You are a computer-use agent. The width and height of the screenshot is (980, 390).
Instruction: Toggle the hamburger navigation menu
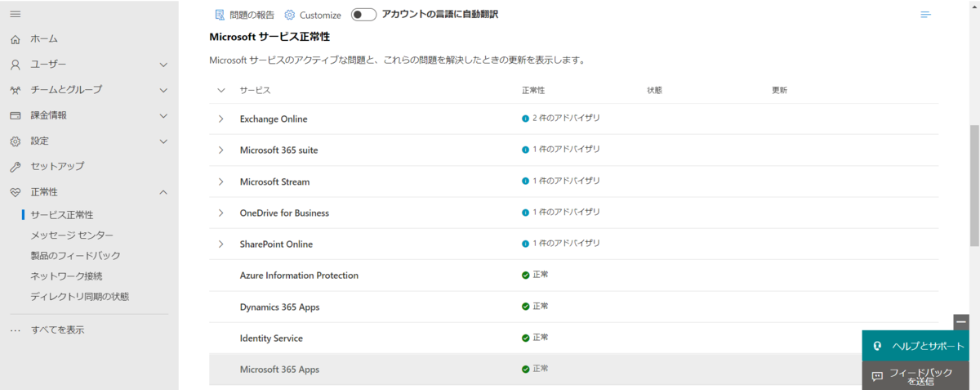[x=16, y=15]
